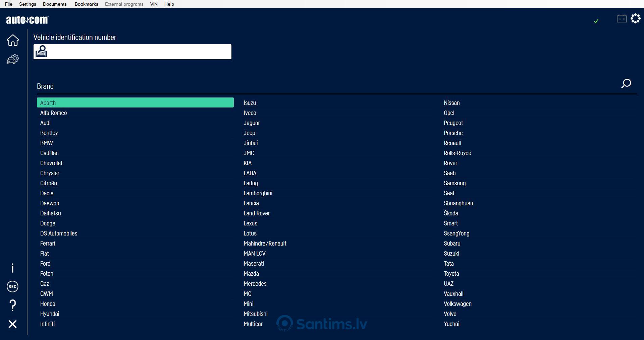
Task: Select the Toyota brand
Action: [451, 274]
